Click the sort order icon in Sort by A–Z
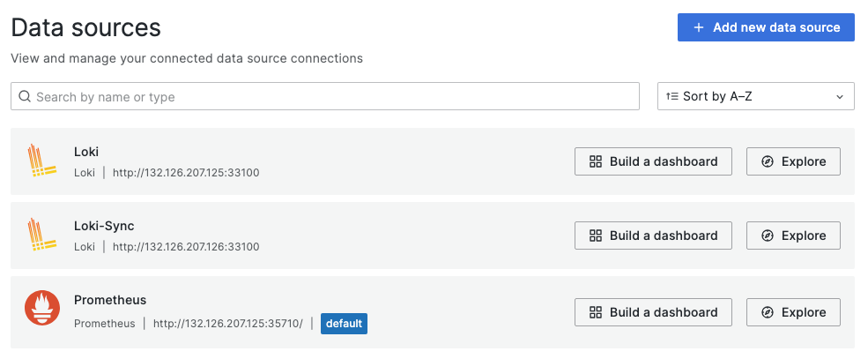This screenshot has height=359, width=868. (672, 97)
